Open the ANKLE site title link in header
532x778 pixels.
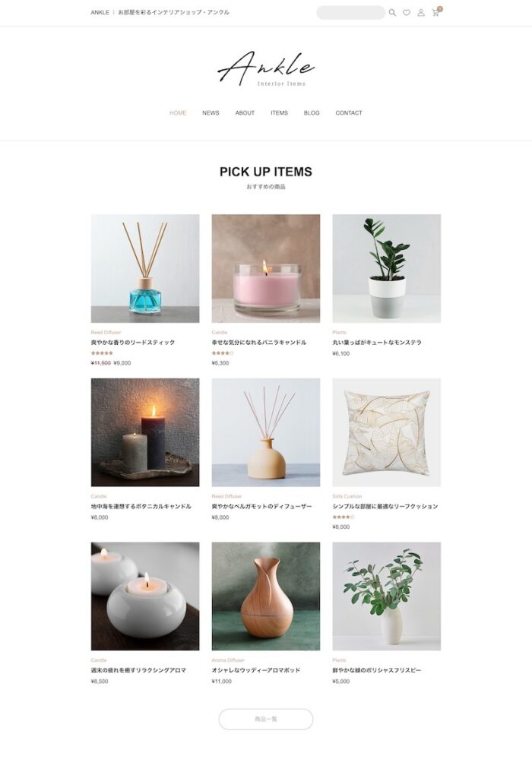point(100,12)
